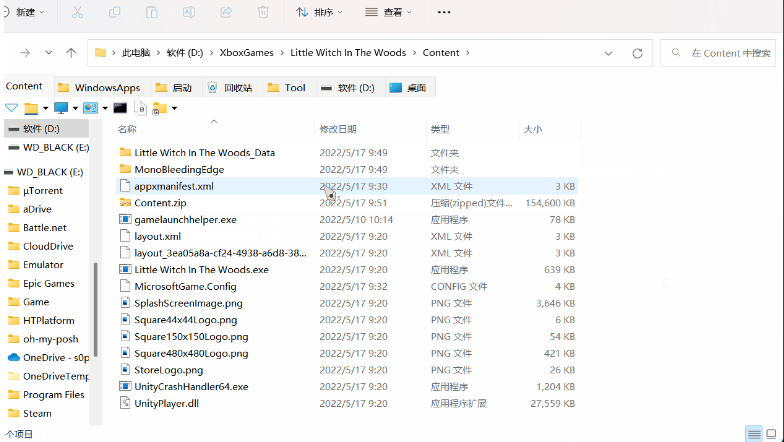This screenshot has width=784, height=442.
Task: Click the forward navigation arrow
Action: pos(25,52)
